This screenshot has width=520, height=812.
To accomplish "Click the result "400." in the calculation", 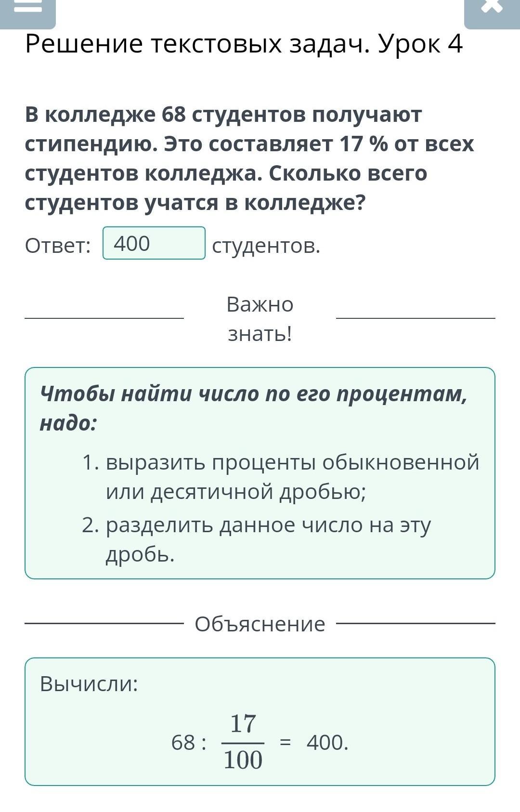I will [x=327, y=743].
